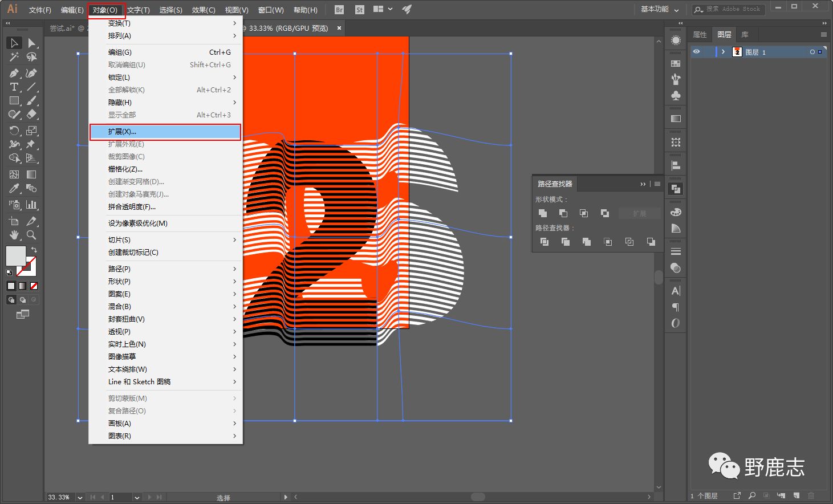
Task: Select the Rotate tool
Action: tap(14, 131)
